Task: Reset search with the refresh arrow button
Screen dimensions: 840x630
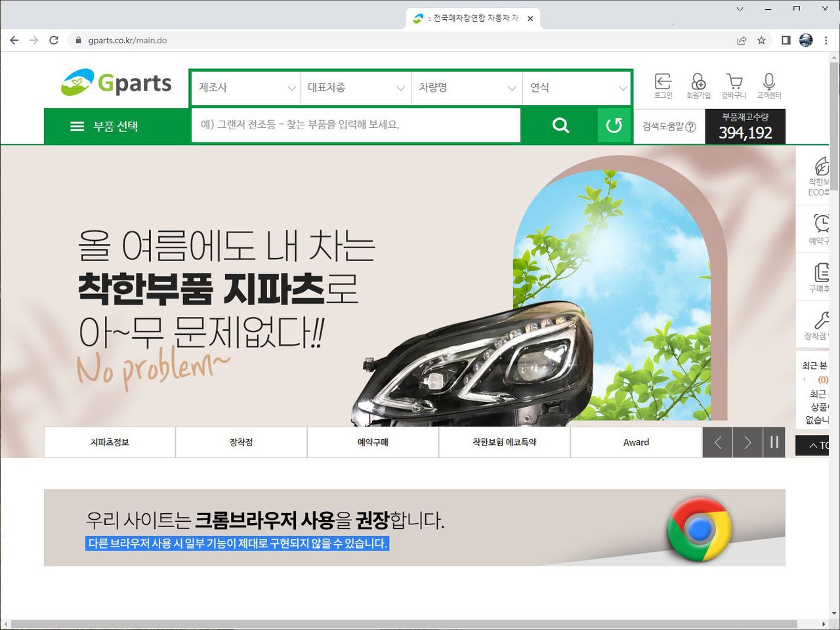Action: pyautogui.click(x=614, y=125)
